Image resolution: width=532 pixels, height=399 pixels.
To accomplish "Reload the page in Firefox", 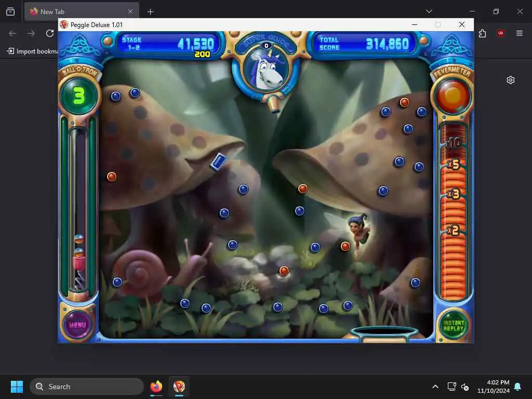I will [x=50, y=33].
